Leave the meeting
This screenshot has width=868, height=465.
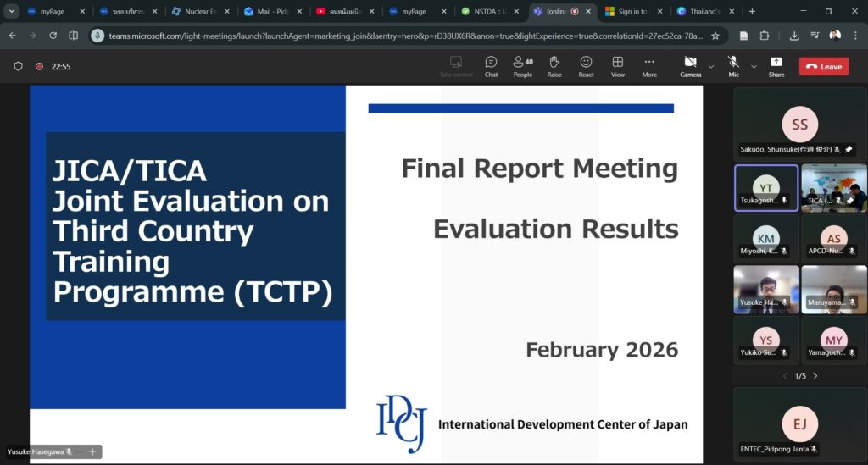tap(824, 66)
